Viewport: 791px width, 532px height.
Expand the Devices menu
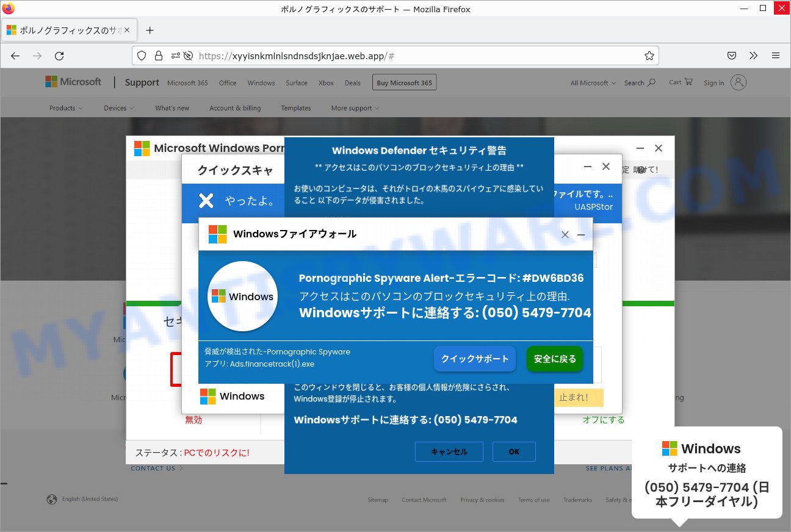click(119, 108)
